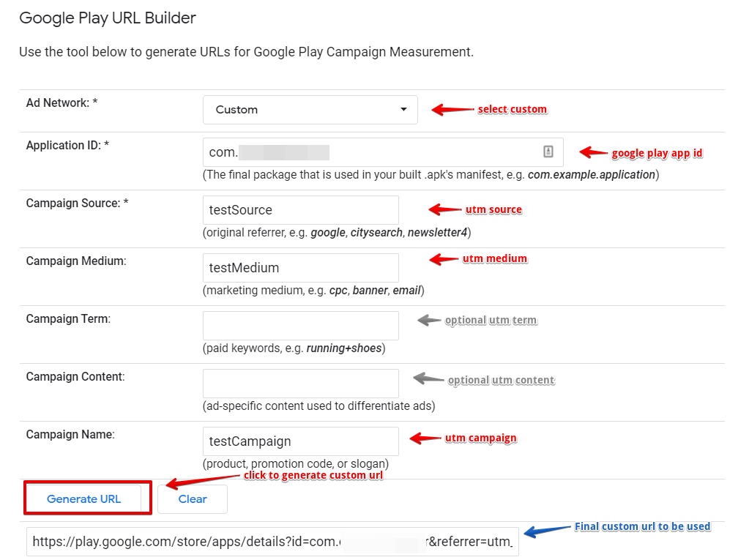The height and width of the screenshot is (560, 738).
Task: Focus the empty Campaign Content input
Action: (x=300, y=384)
